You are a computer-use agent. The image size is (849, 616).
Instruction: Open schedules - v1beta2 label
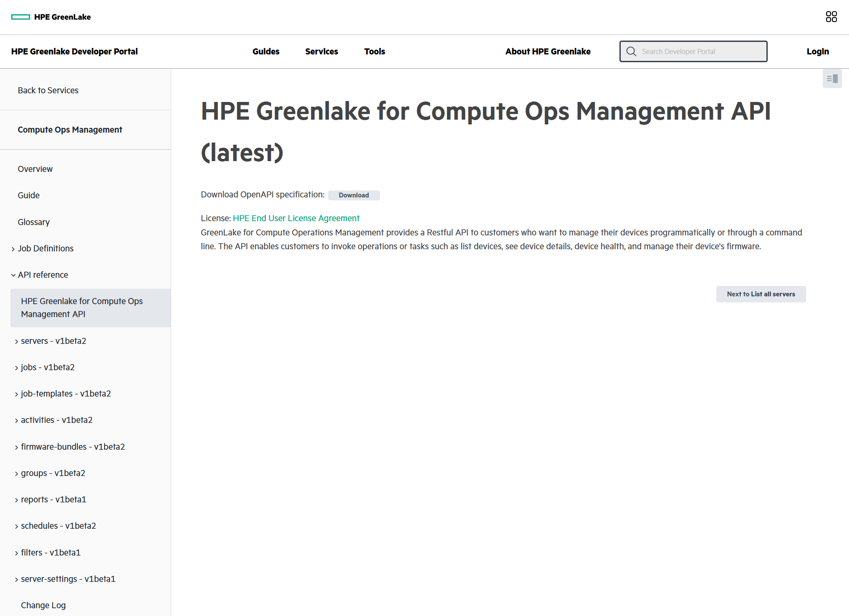click(58, 526)
